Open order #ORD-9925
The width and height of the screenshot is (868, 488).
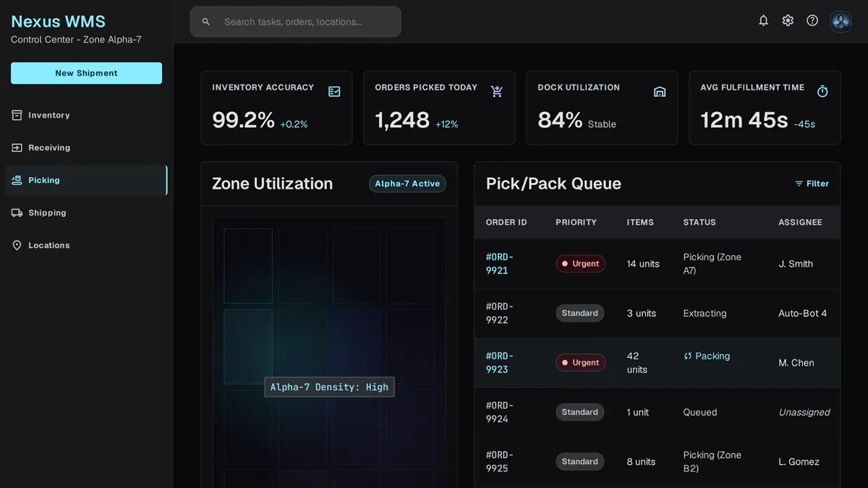tap(500, 461)
